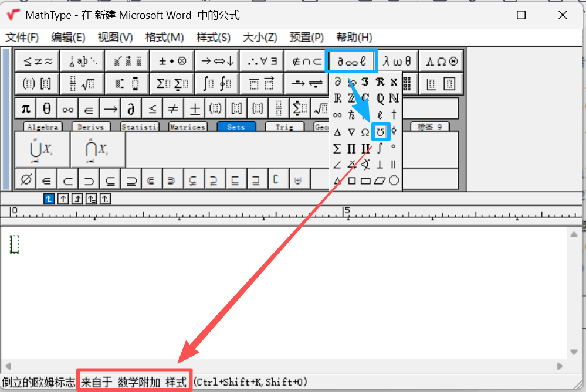
Task: Insert partial derivative symbol from small bar
Action: [131, 109]
